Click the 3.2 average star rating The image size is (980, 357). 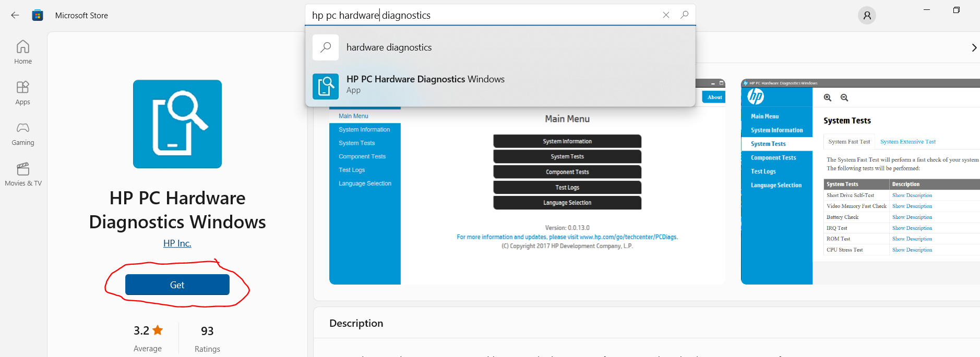coord(148,330)
